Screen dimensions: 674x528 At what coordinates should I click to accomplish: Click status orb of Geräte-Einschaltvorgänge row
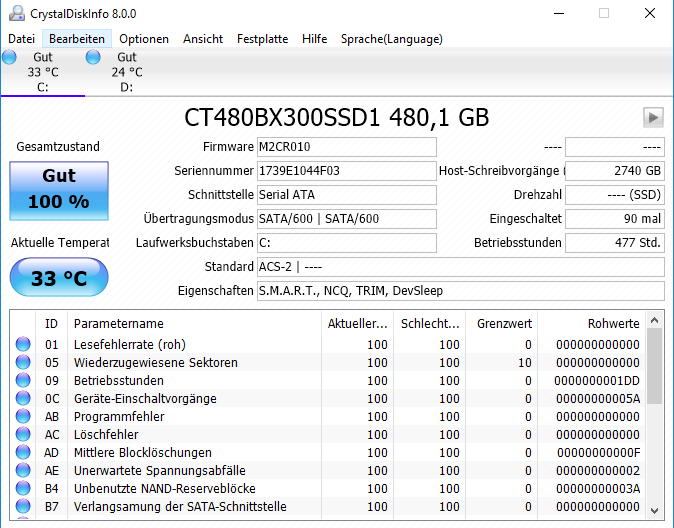pos(23,399)
